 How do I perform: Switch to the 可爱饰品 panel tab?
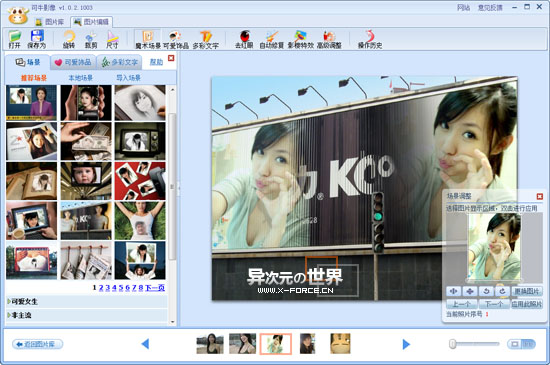pyautogui.click(x=73, y=62)
